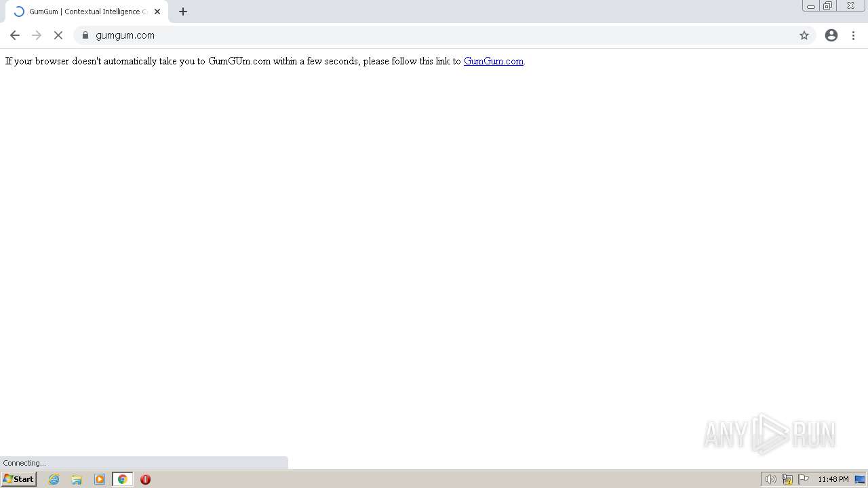Go back to the previous page
This screenshot has width=868, height=488.
[15, 35]
